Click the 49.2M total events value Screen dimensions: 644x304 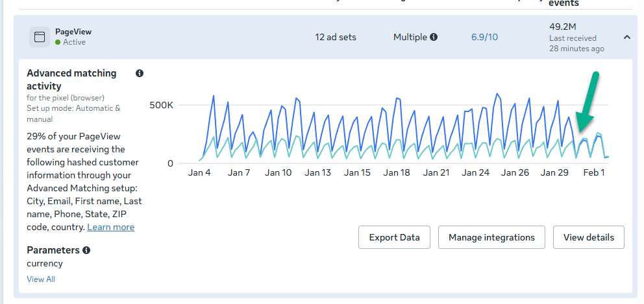click(x=563, y=27)
